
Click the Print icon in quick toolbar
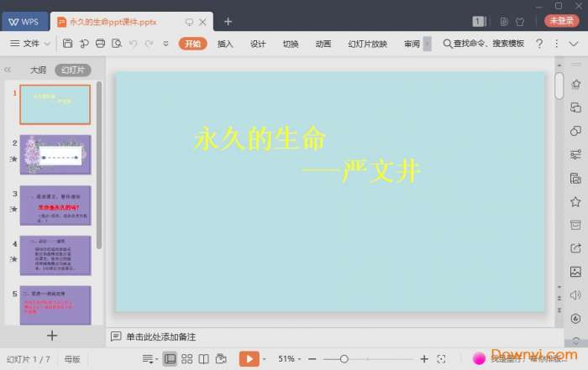coord(101,44)
